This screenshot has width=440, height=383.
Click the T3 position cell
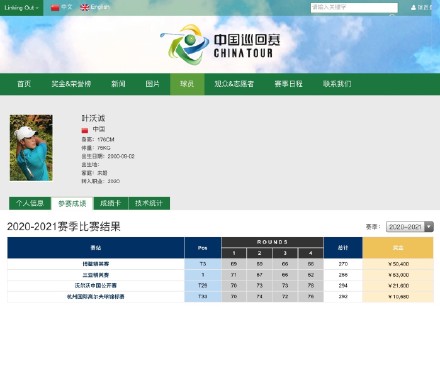click(x=203, y=264)
